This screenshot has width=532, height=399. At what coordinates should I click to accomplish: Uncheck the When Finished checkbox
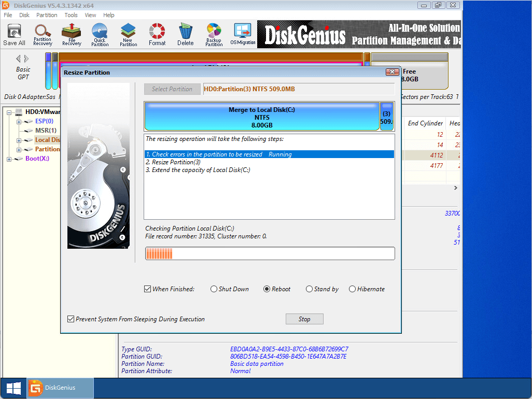[147, 289]
